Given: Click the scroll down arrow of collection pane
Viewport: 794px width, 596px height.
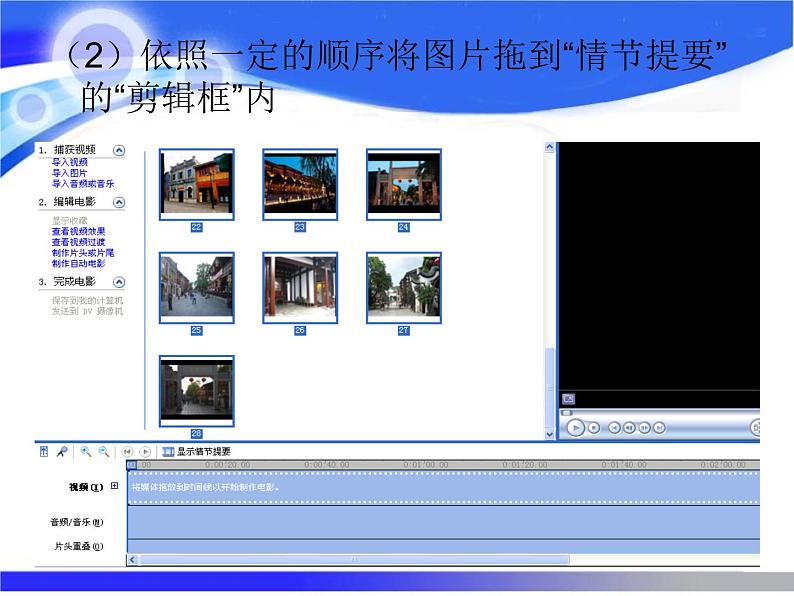Looking at the screenshot, I should [549, 434].
